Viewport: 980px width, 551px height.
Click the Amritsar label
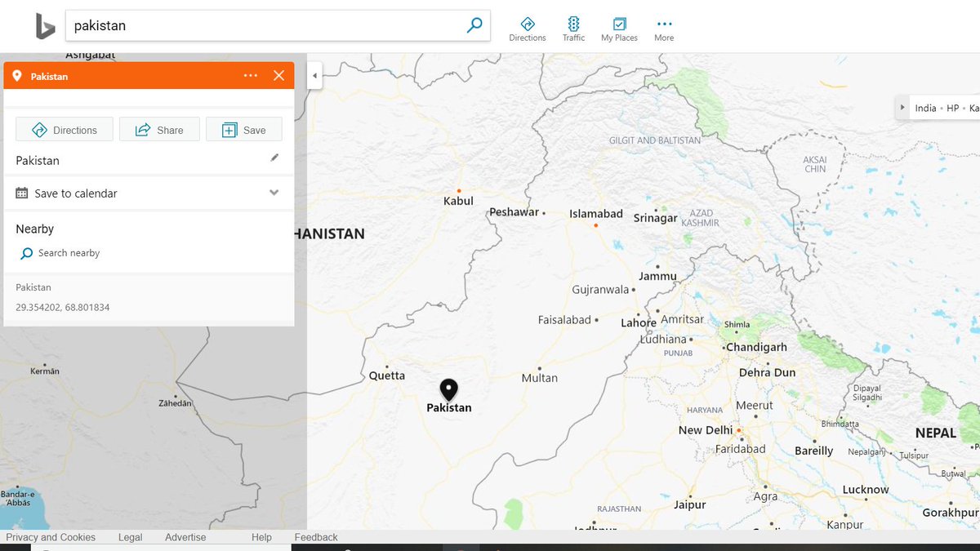click(683, 319)
